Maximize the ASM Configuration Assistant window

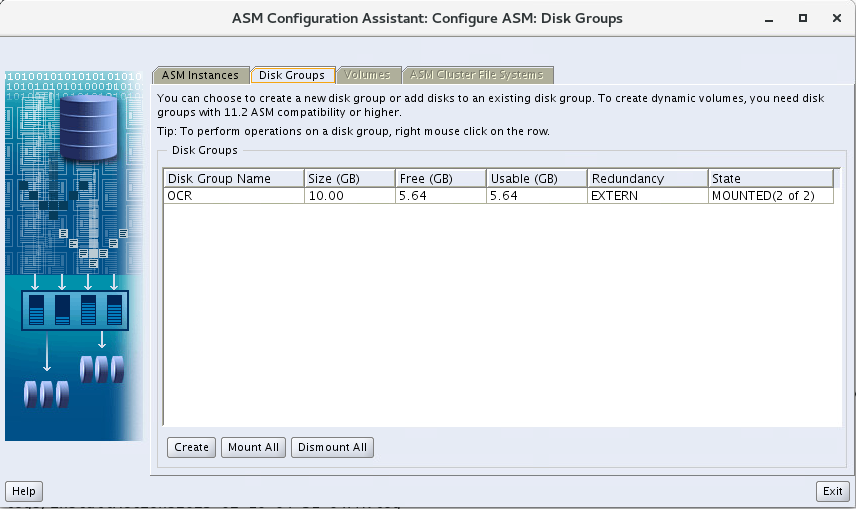(802, 18)
